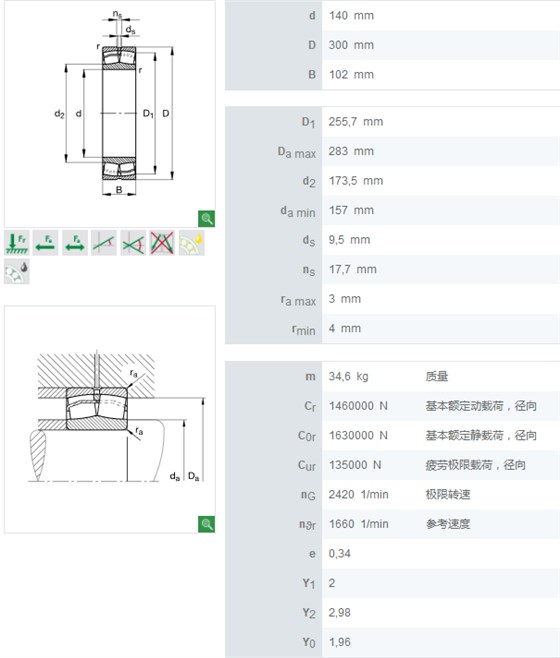Click the static angular misalignment icon
Viewport: 560px width, 658px height.
[104, 243]
